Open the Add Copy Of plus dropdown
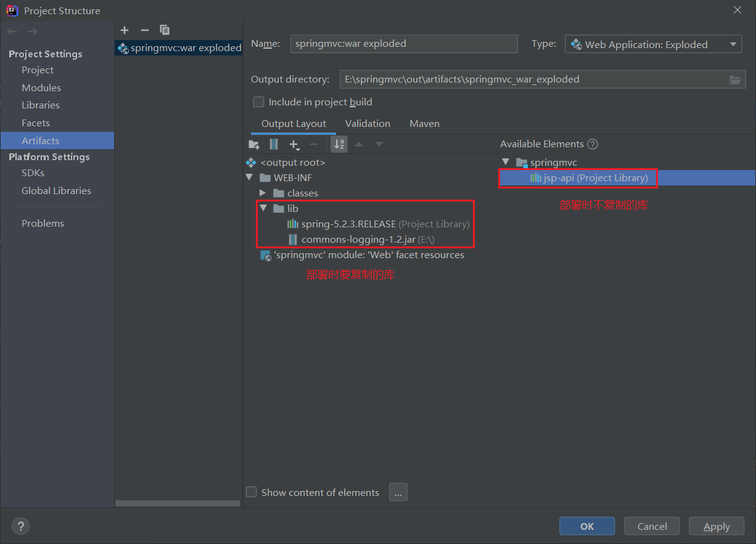 tap(294, 144)
